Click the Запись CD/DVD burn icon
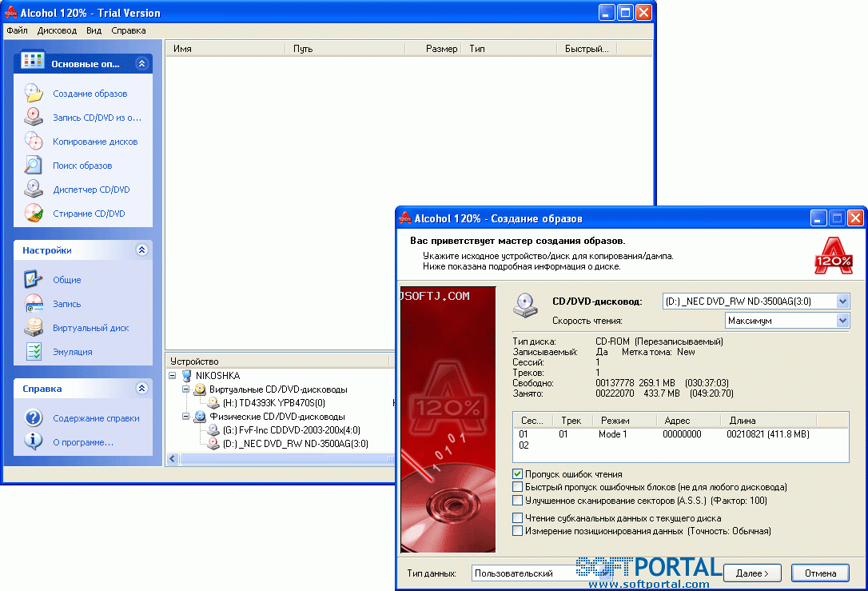This screenshot has height=591, width=868. click(x=34, y=117)
